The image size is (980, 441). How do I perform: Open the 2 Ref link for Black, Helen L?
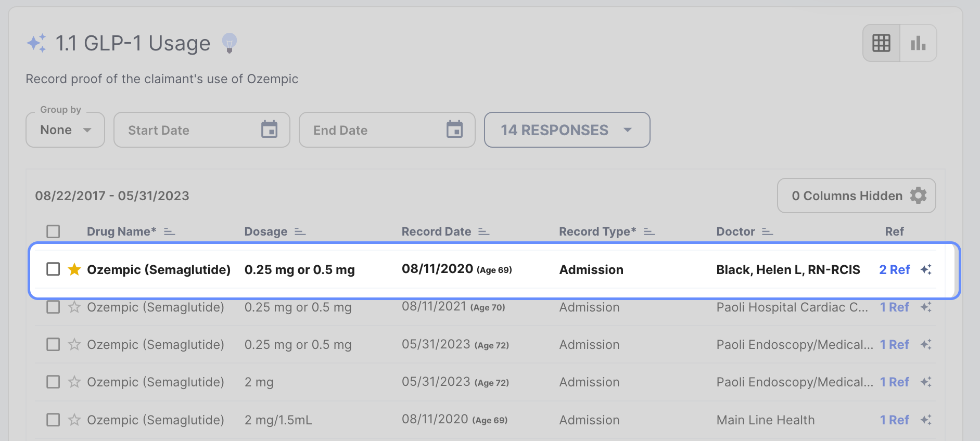click(894, 269)
